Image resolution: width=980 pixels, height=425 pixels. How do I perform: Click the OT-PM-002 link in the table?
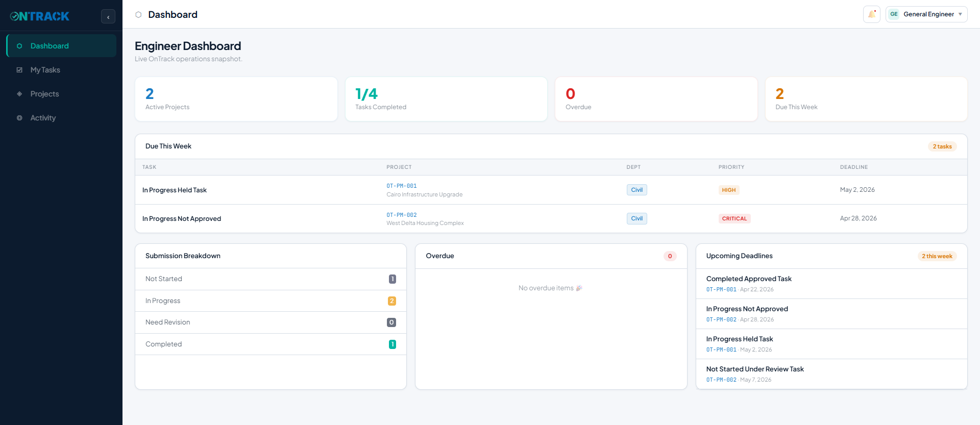tap(402, 215)
